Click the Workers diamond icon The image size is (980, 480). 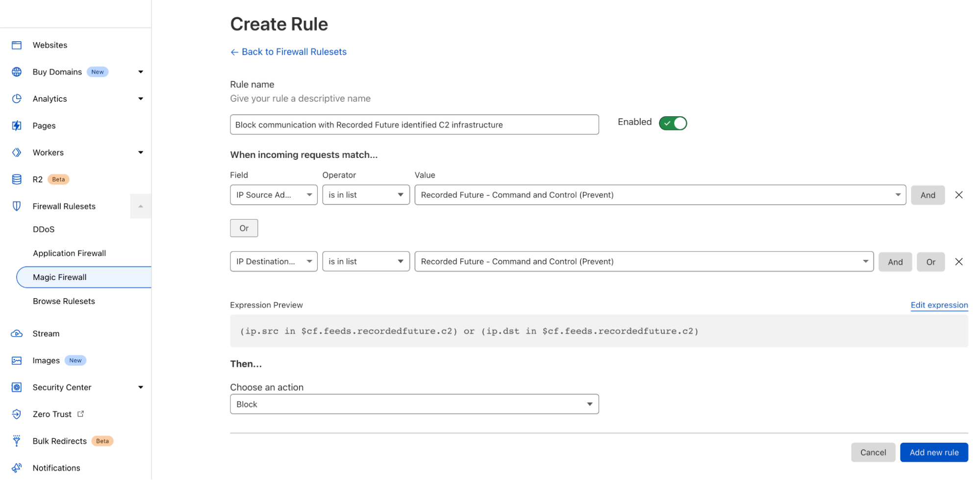click(17, 152)
